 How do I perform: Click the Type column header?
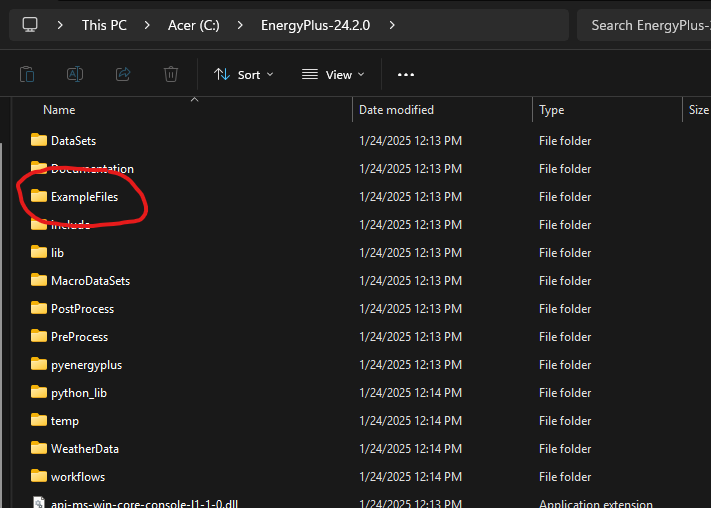(x=551, y=110)
